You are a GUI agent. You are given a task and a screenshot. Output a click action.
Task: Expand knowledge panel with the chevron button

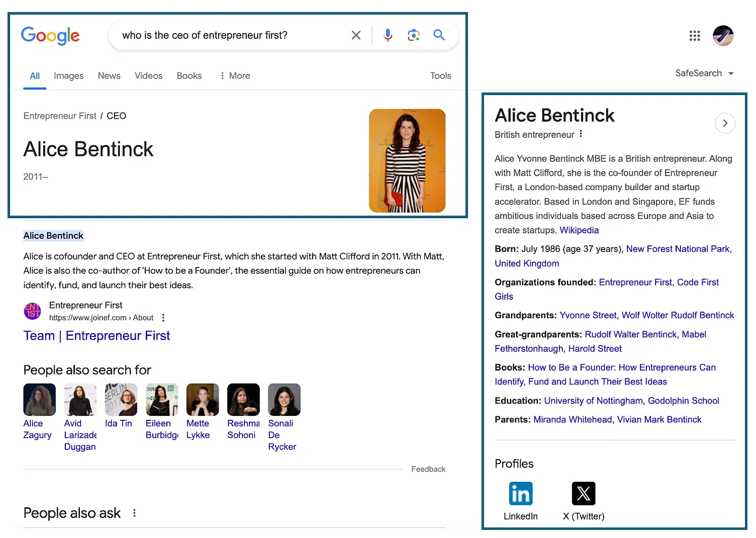(725, 123)
